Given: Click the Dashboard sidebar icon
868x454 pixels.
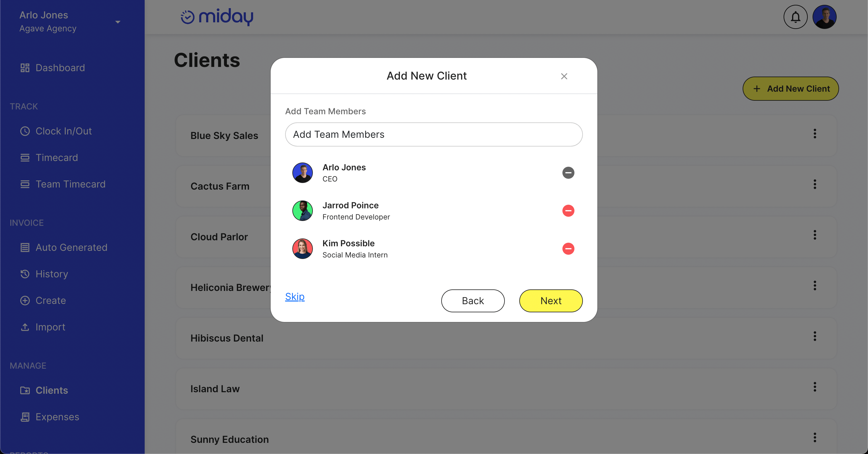Looking at the screenshot, I should coord(25,67).
